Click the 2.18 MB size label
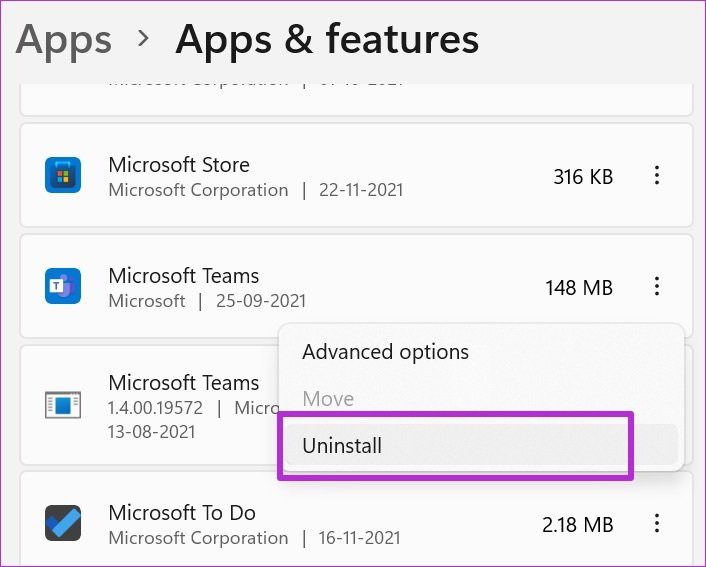This screenshot has width=706, height=567. coord(577,523)
